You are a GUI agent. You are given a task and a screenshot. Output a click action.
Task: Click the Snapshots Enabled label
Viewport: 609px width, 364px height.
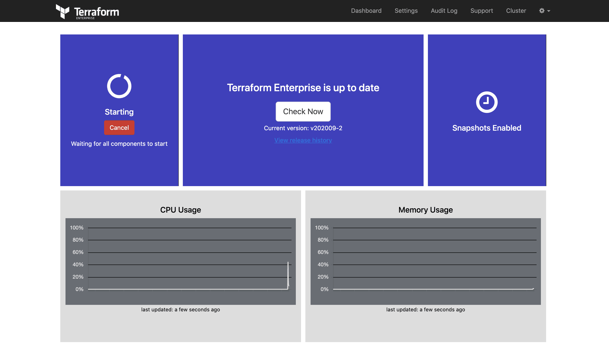coord(486,128)
